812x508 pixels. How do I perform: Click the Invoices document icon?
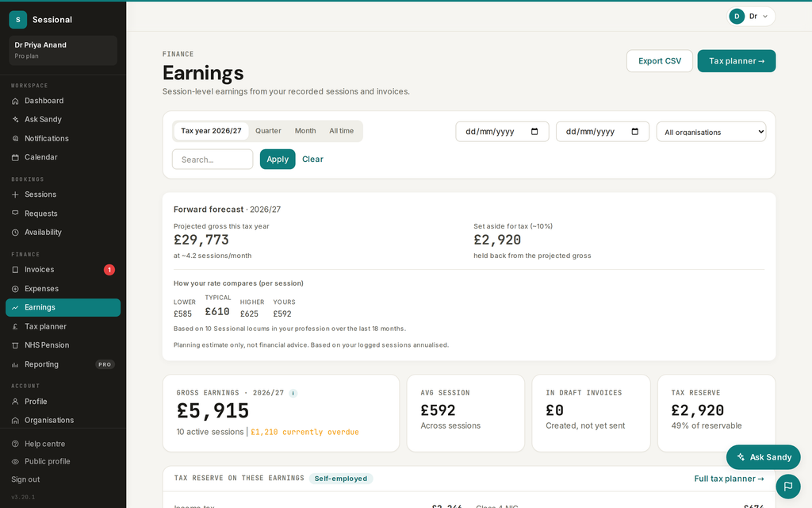point(15,270)
